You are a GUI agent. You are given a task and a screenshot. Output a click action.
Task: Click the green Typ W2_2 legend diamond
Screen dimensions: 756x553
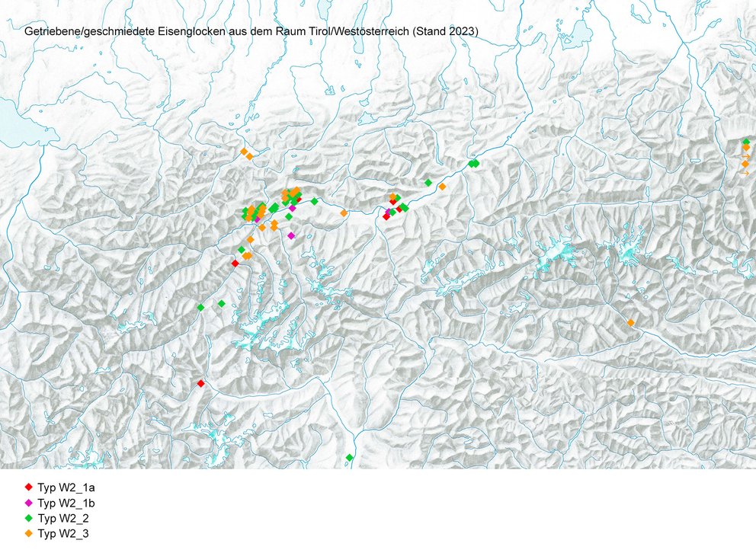click(x=28, y=519)
